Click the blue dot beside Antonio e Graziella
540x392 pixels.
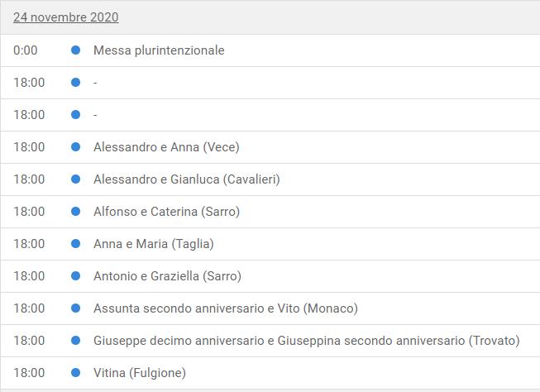(x=76, y=276)
